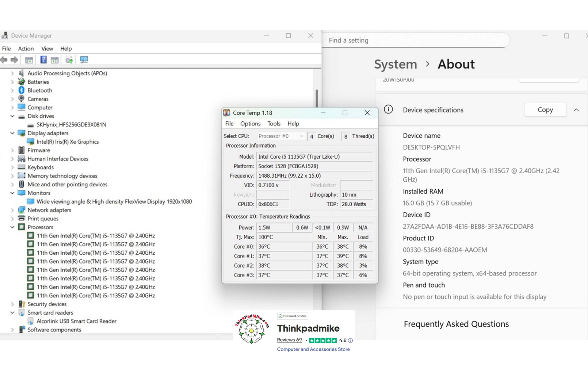Click the Computer and Accessories Store link

(x=313, y=349)
